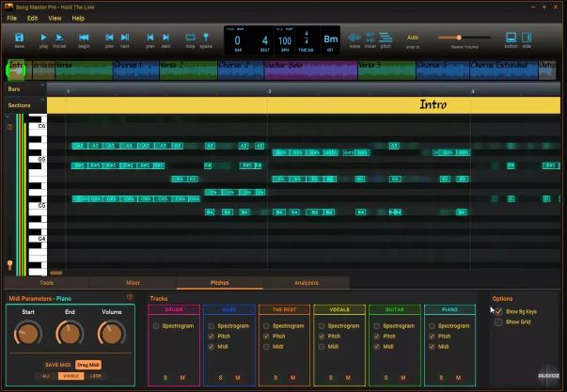Uncheck Pitch for the Vocals track
Image resolution: width=567 pixels, height=392 pixels.
322,336
